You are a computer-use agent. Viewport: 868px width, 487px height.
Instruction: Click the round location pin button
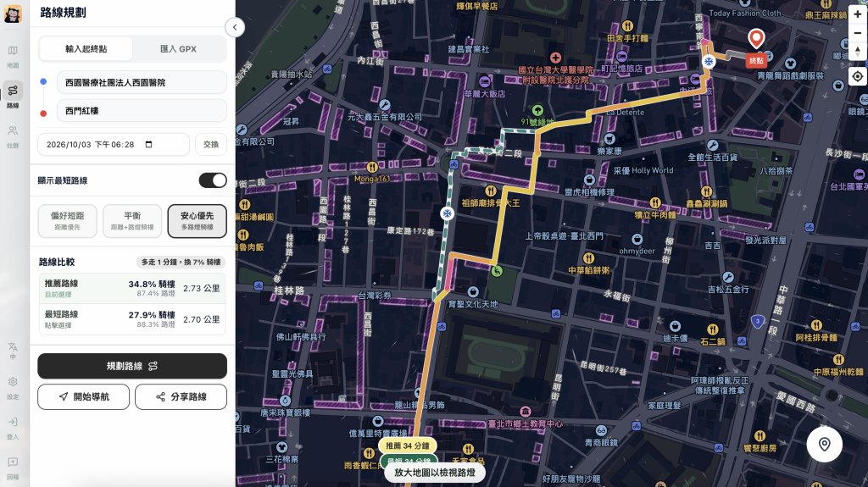click(x=824, y=445)
